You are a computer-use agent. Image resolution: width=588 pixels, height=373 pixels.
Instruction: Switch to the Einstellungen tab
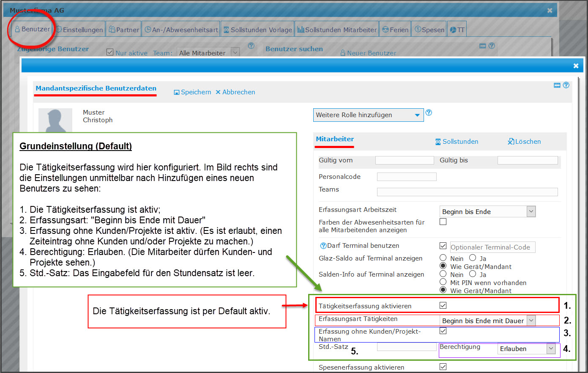[79, 30]
